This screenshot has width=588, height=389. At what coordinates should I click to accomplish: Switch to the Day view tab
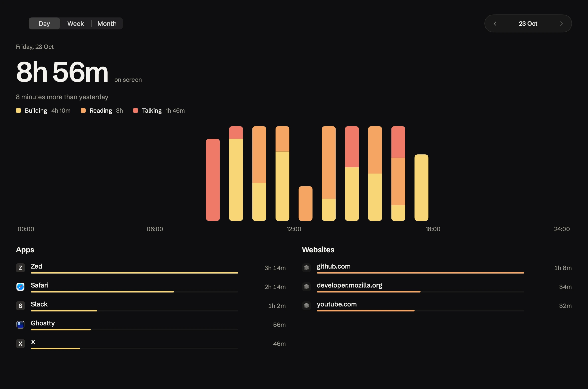[44, 23]
